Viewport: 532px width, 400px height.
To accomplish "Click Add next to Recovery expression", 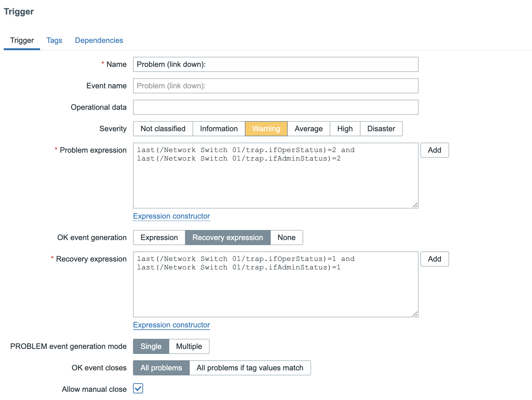I will 434,259.
